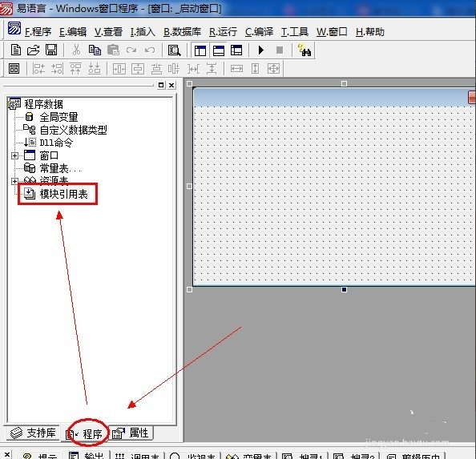Open the I.插入 menu

coord(143,32)
